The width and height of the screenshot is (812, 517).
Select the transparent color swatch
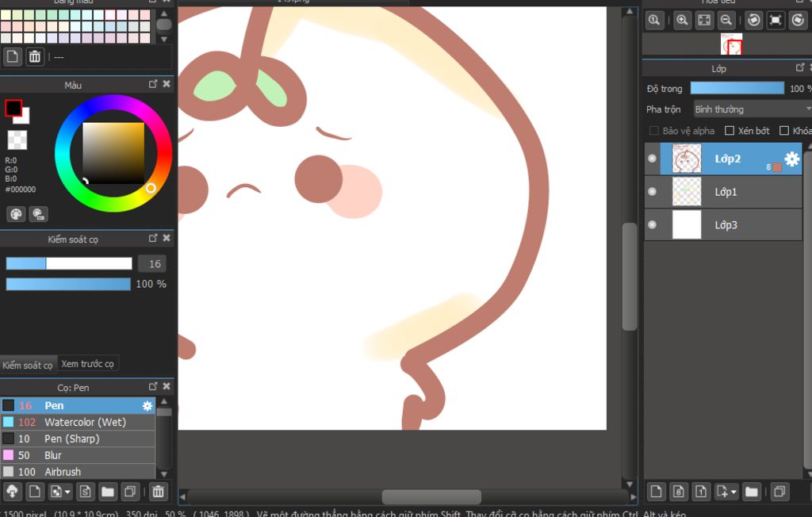[x=17, y=140]
